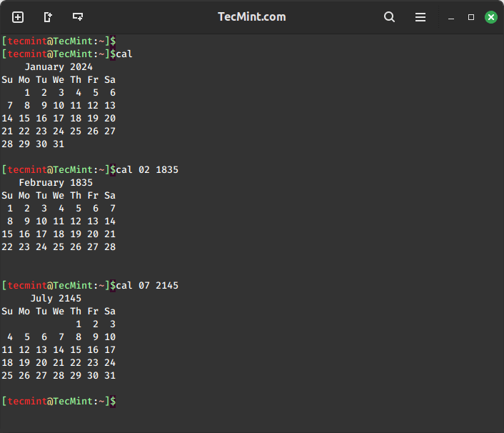Minimize the terminal window
Viewport: 504px width, 433px height.
pos(451,17)
